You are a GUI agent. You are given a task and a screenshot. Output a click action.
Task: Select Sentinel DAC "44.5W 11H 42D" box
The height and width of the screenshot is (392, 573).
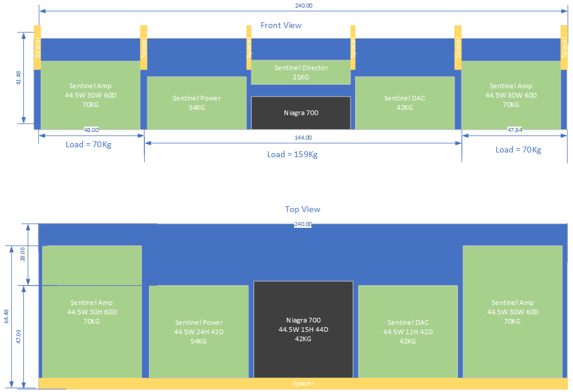pos(408,331)
